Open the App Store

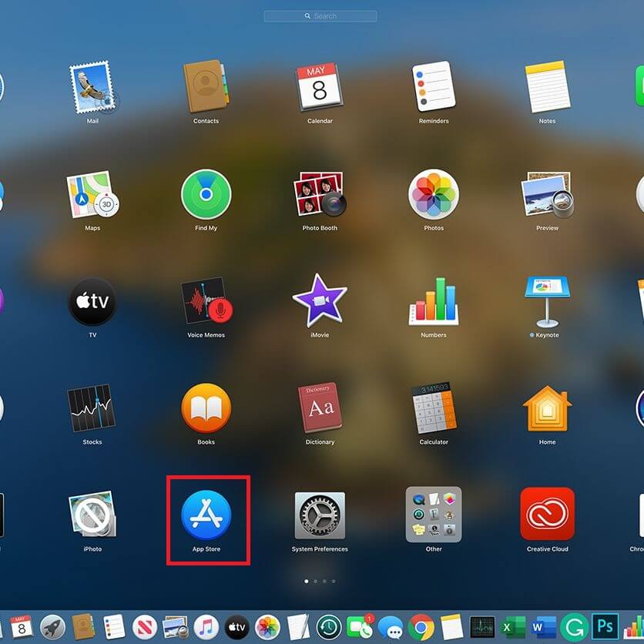[206, 515]
